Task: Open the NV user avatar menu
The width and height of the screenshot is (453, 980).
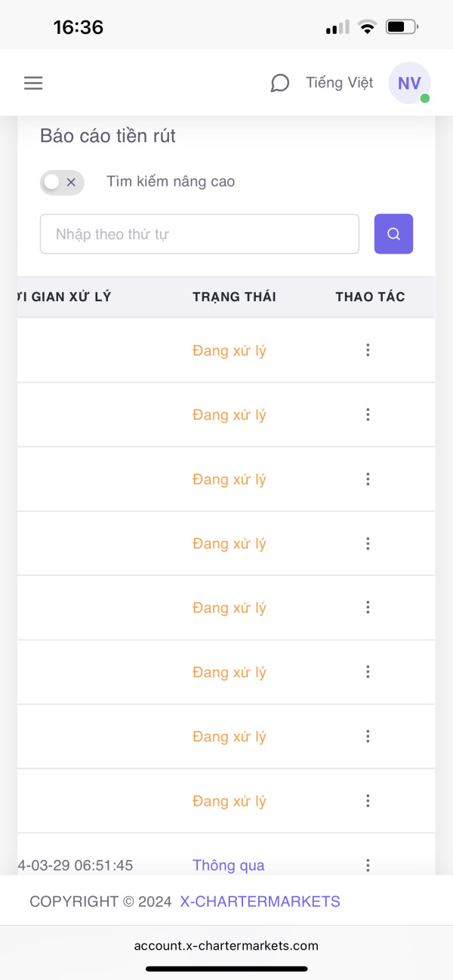Action: [x=409, y=83]
